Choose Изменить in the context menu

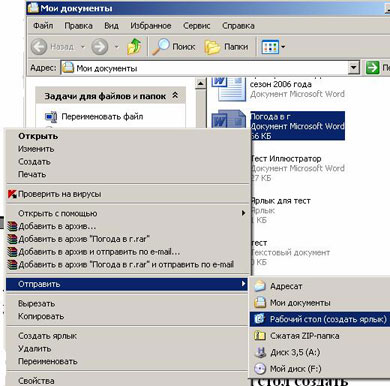(x=128, y=149)
